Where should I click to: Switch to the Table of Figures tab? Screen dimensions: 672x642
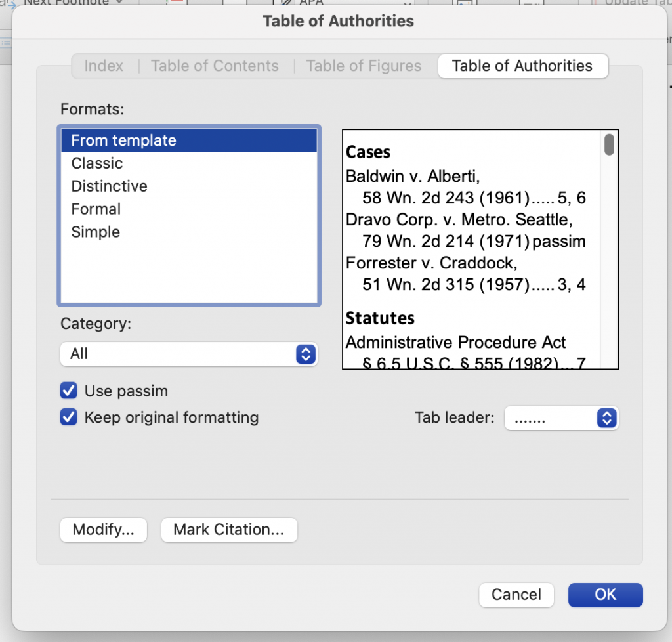(364, 66)
